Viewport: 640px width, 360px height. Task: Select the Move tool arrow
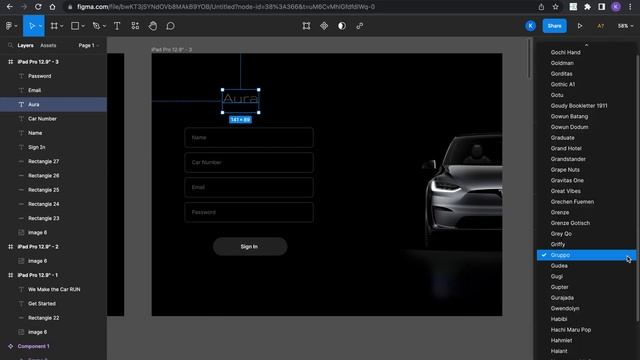[x=31, y=26]
